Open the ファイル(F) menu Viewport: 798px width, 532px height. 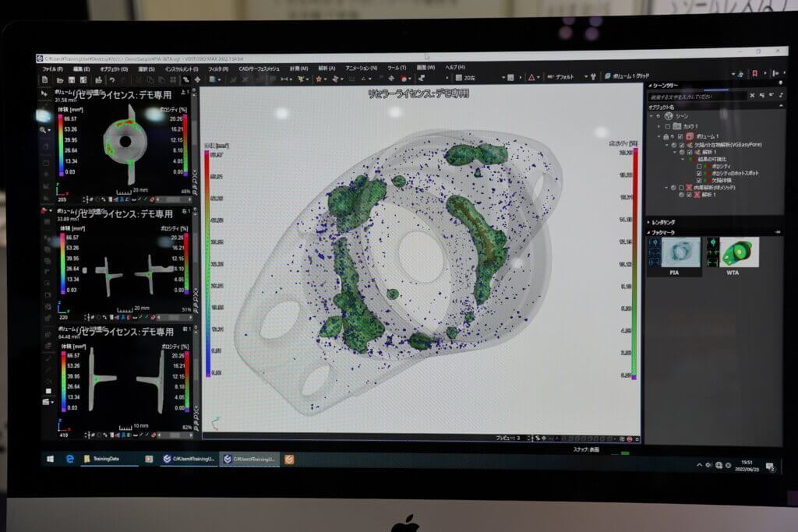pos(53,69)
